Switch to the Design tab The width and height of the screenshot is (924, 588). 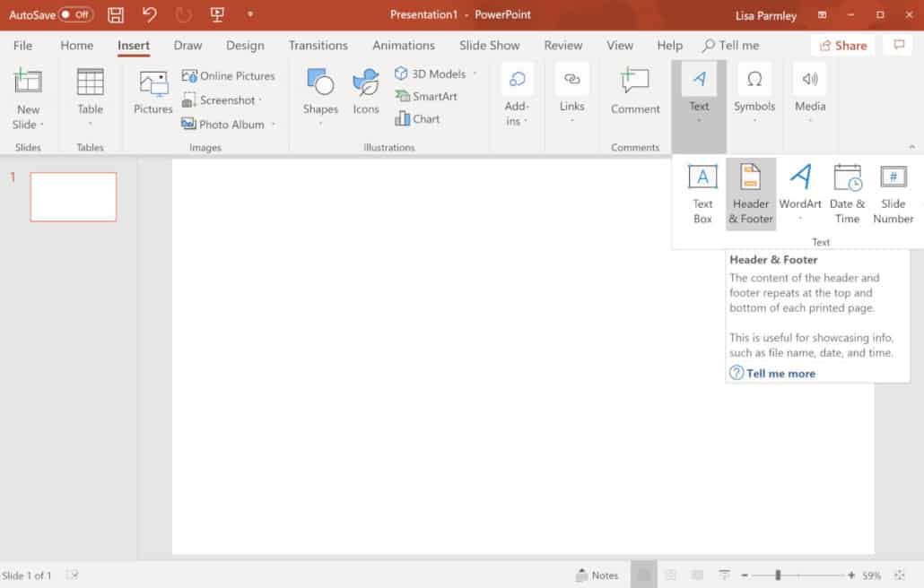[245, 45]
